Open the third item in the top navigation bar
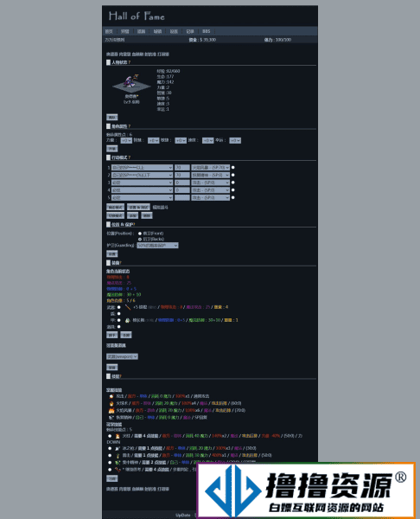The width and height of the screenshot is (420, 519). pos(141,31)
